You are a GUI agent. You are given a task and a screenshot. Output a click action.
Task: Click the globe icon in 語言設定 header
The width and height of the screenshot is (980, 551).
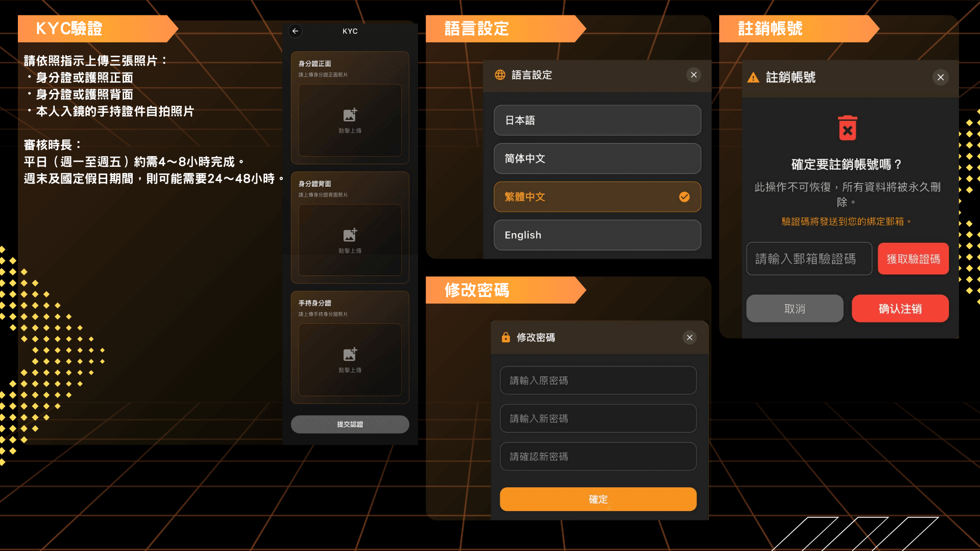(x=500, y=75)
